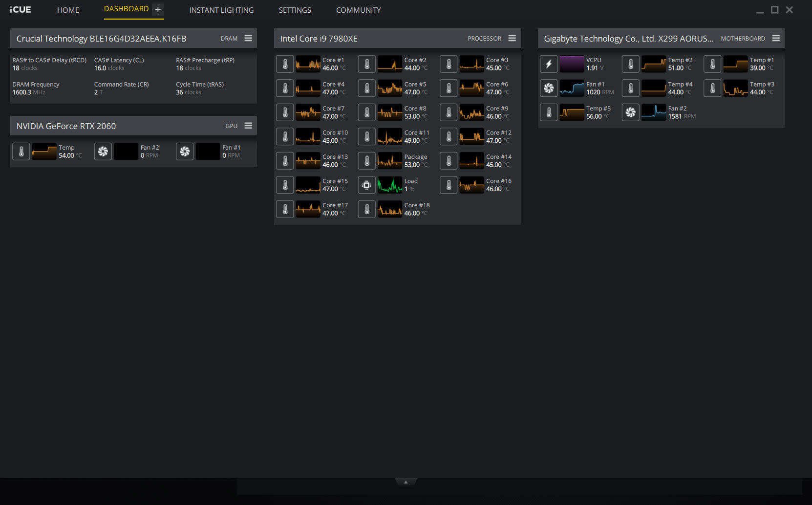Click the Core #13 thermometer icon
Screen dimensions: 812x505
285,161
